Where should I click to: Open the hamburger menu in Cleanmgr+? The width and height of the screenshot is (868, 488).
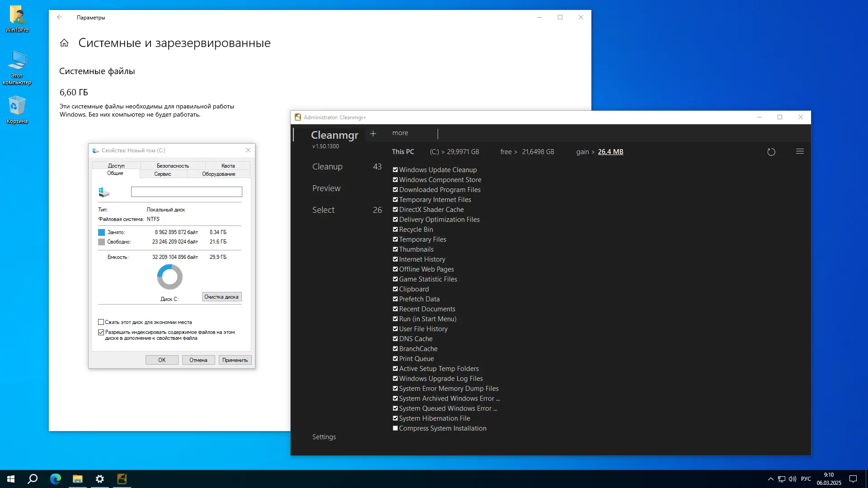coord(800,152)
